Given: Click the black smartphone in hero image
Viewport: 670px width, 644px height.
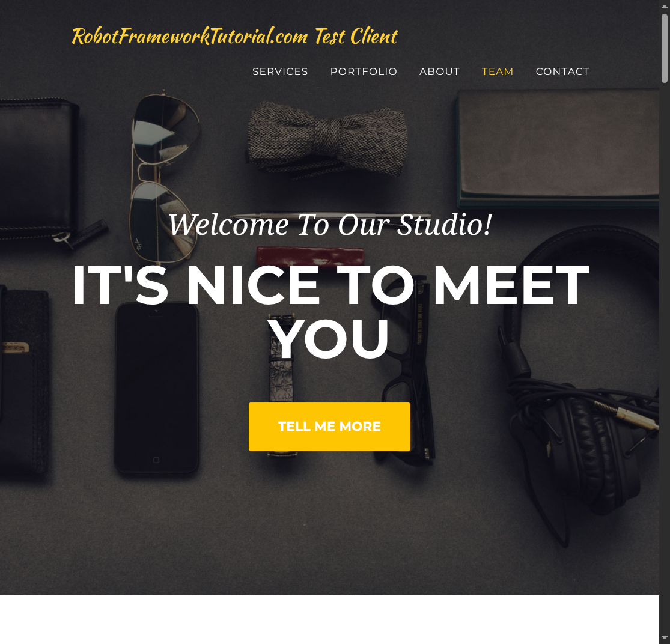Looking at the screenshot, I should 157,387.
